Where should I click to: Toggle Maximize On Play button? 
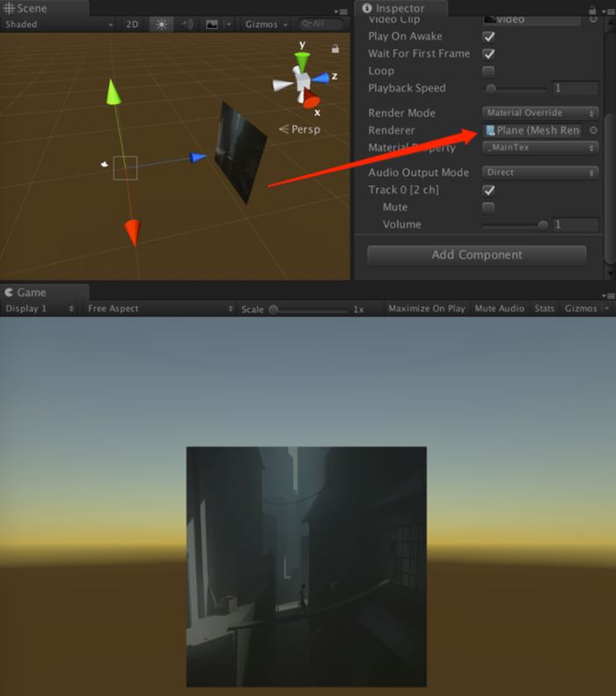(x=427, y=309)
